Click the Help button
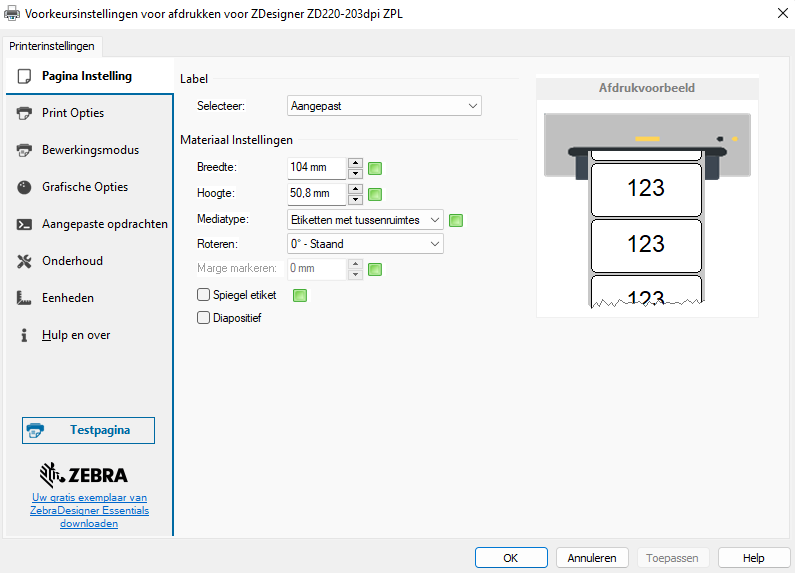The width and height of the screenshot is (795, 573). tap(754, 558)
